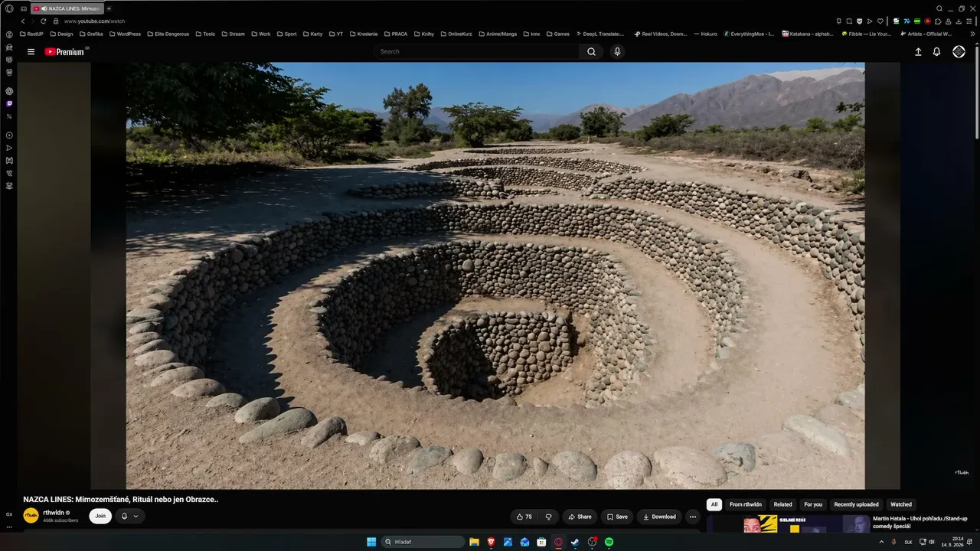Viewport: 980px width, 551px height.
Task: Open YouTube notifications bell in header
Action: (x=936, y=52)
